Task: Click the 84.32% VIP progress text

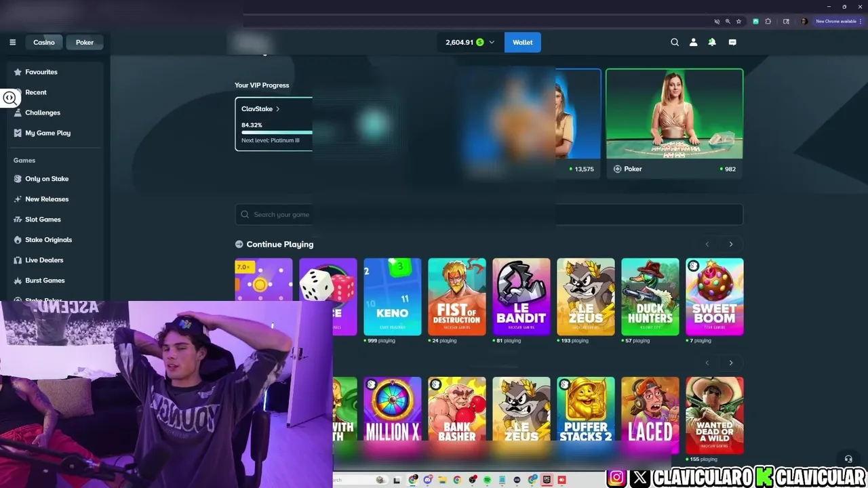Action: click(x=252, y=125)
